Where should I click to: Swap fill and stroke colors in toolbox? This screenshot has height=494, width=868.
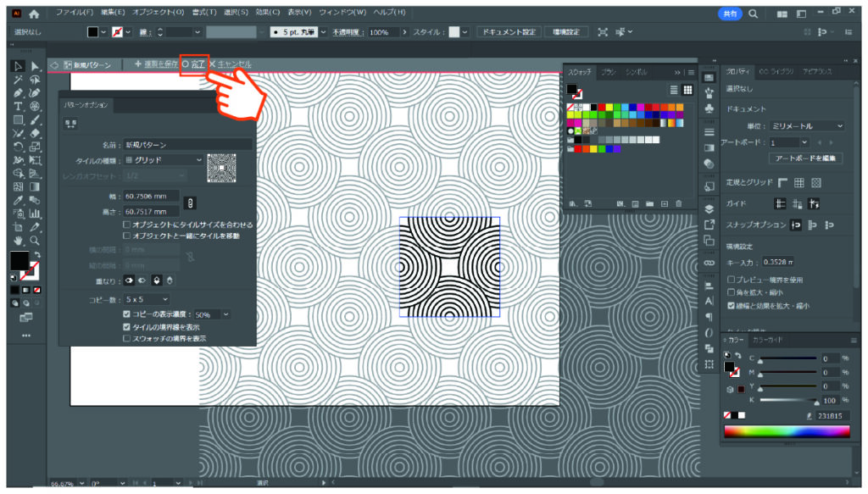coord(37,254)
